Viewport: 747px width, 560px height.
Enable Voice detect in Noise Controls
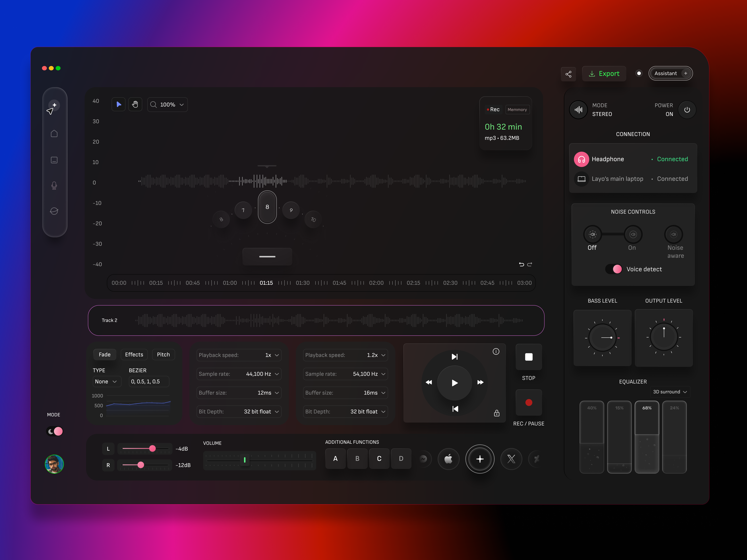[614, 269]
